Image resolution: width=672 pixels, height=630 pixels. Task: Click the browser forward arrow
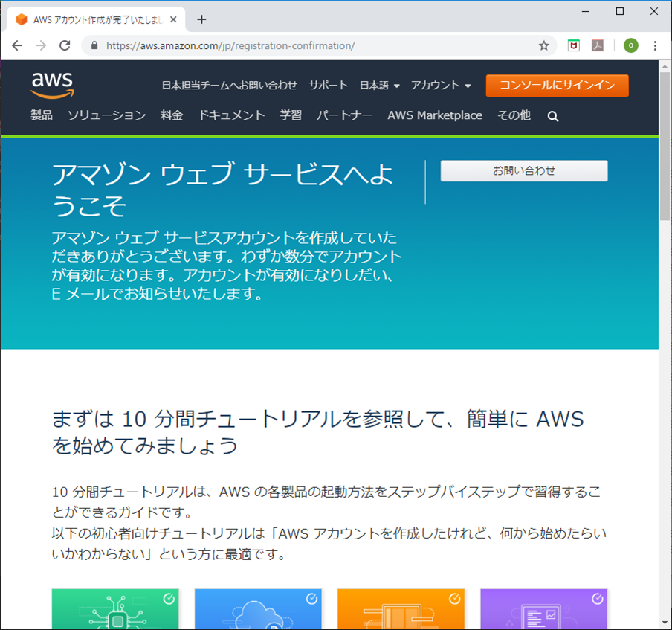[41, 45]
